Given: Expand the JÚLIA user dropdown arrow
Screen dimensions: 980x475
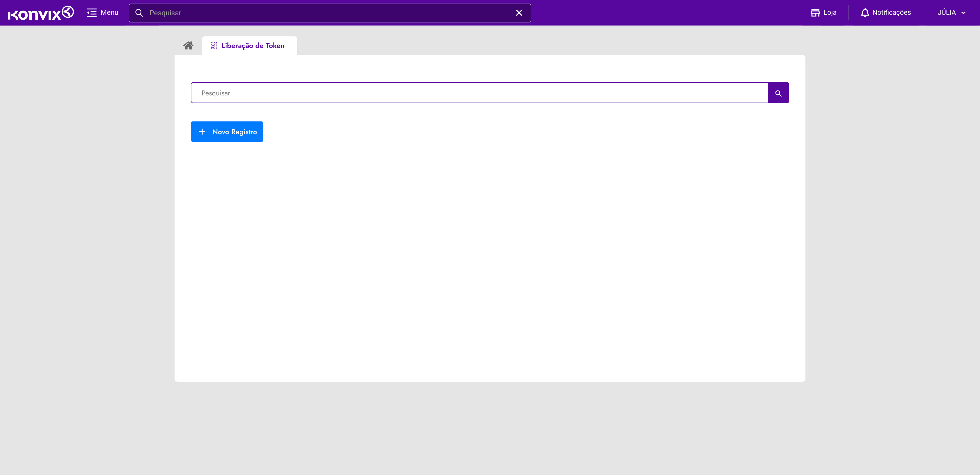Looking at the screenshot, I should point(963,13).
